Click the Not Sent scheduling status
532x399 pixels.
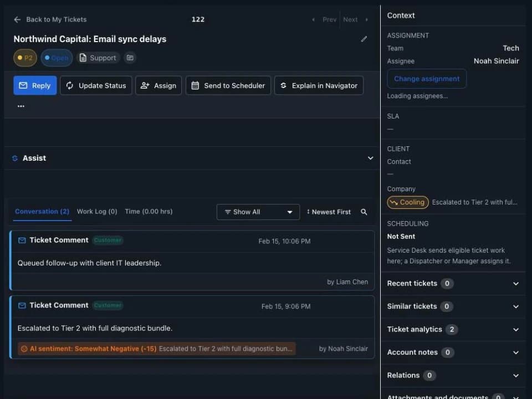[x=401, y=237]
